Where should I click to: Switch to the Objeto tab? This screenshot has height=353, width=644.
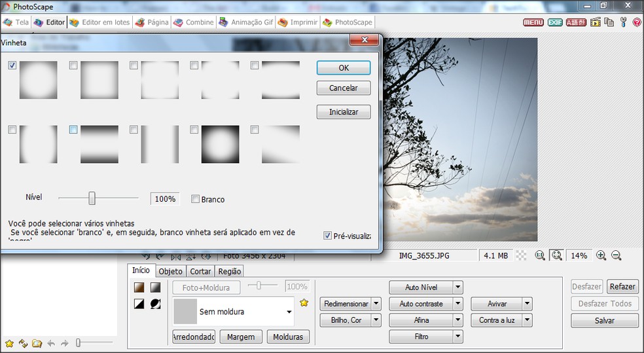(x=170, y=271)
